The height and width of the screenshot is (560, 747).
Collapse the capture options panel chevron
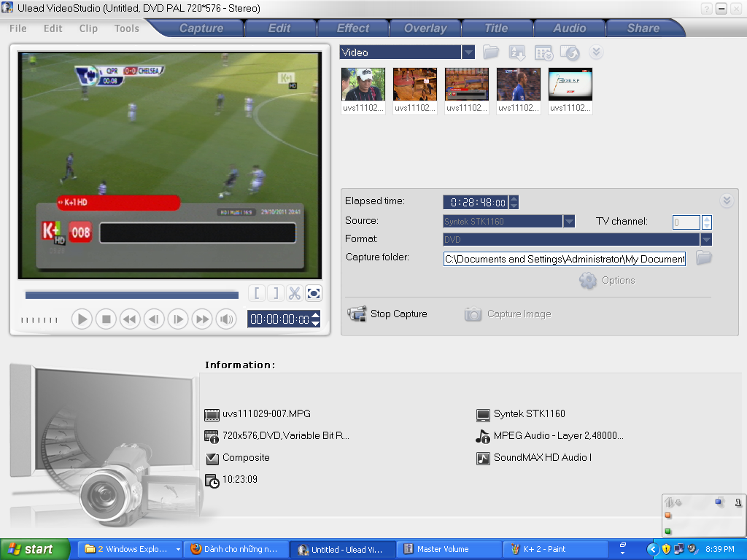pyautogui.click(x=727, y=201)
